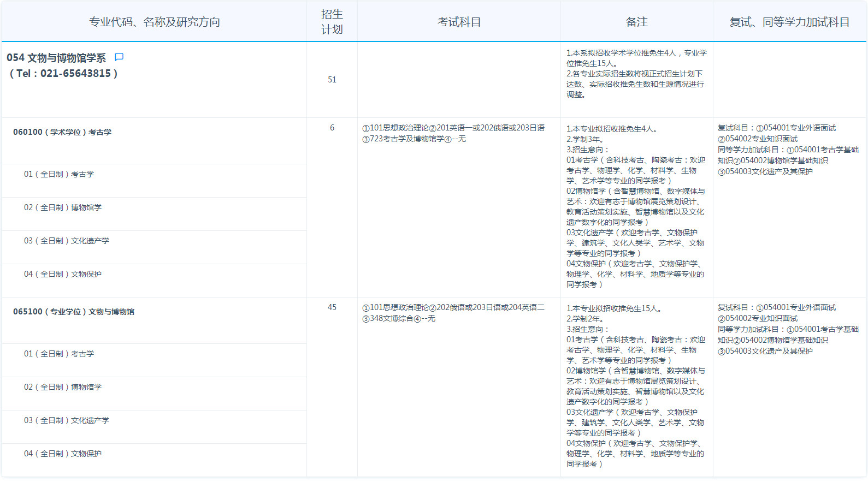Choose direction 04 文物保护 under major 065100
The image size is (868, 482).
coord(63,454)
